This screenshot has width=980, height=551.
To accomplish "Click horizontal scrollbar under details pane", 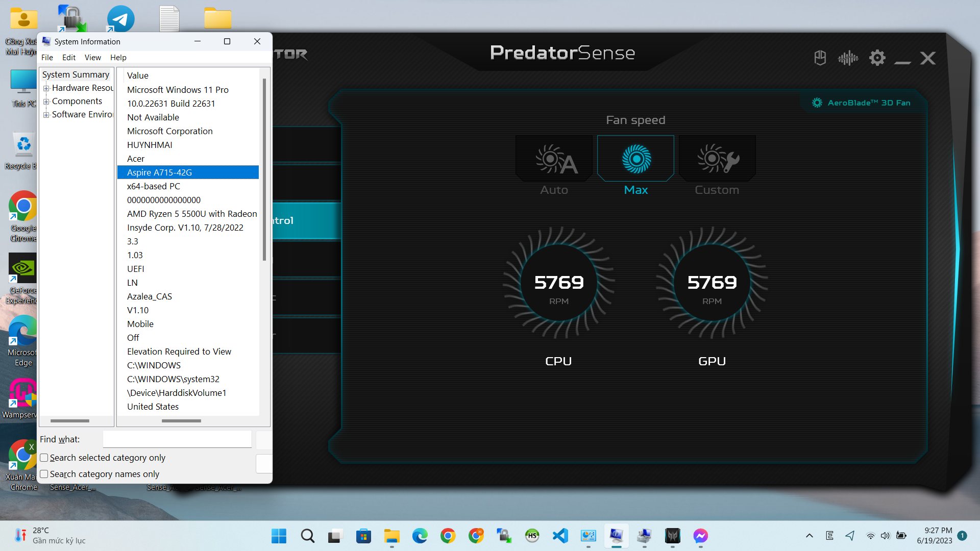I will pyautogui.click(x=181, y=421).
